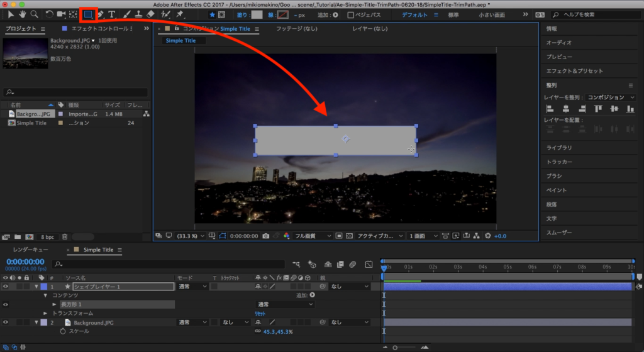Switch to the レンダーキュー tab

31,250
